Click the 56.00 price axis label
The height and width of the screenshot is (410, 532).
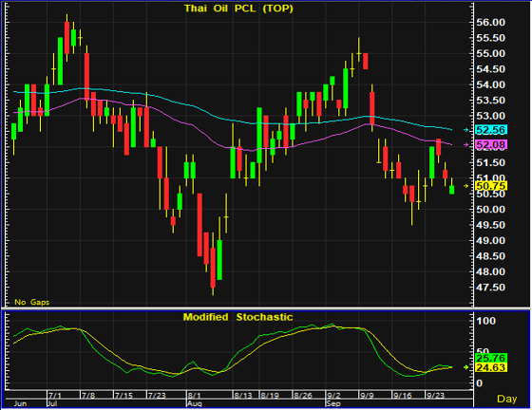click(x=490, y=23)
